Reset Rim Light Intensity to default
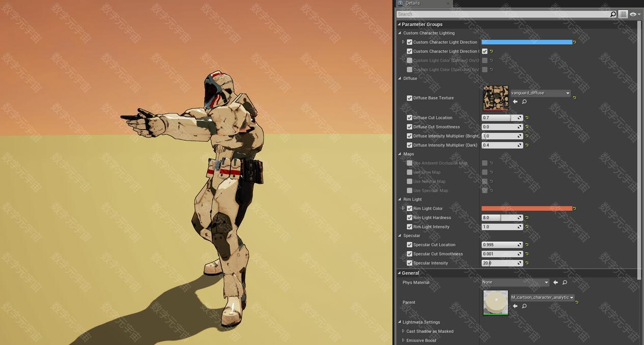This screenshot has height=345, width=644. 527,226
